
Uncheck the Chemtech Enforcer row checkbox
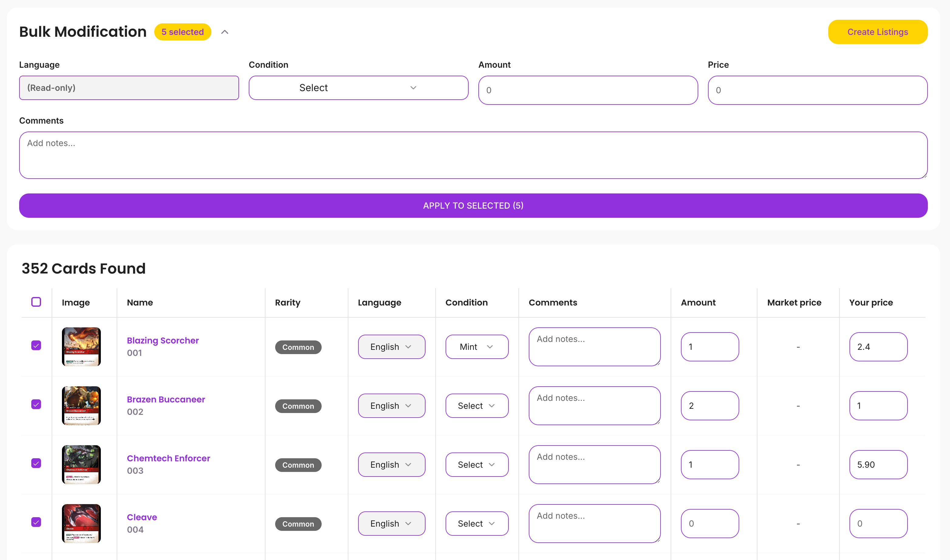[x=36, y=463]
